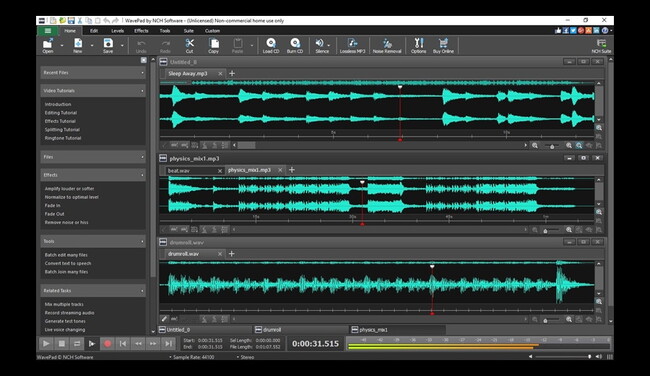Switch to the Suite ribbon tab

188,31
